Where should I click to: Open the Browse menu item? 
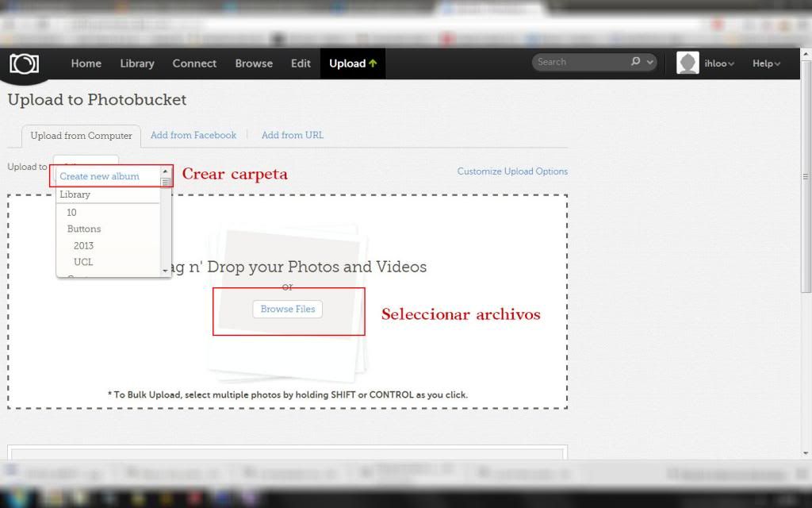254,63
